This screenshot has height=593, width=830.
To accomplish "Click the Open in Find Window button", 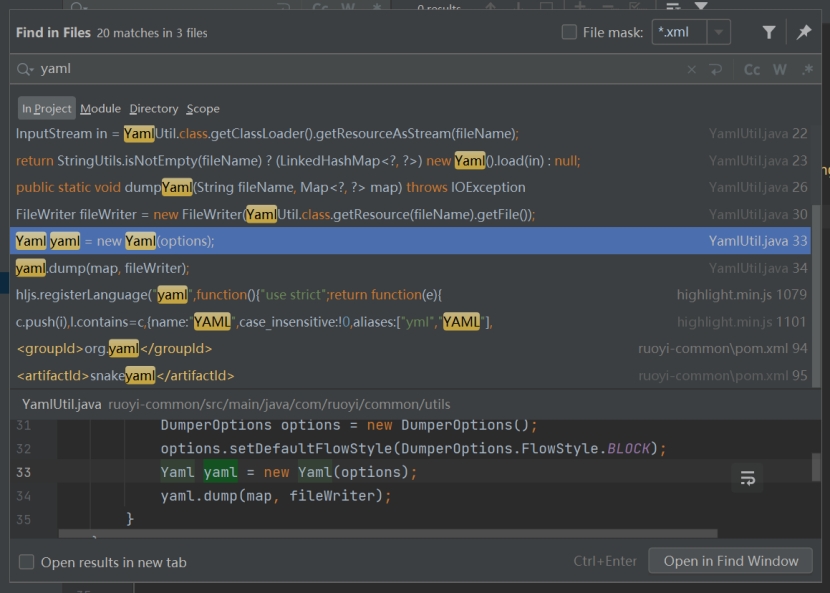I will tap(730, 561).
